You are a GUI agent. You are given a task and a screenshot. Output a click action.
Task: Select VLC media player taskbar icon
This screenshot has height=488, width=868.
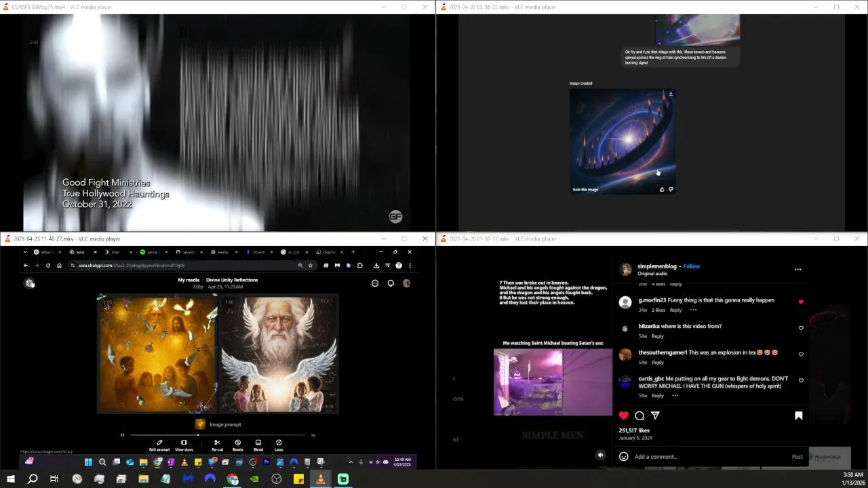tap(321, 479)
